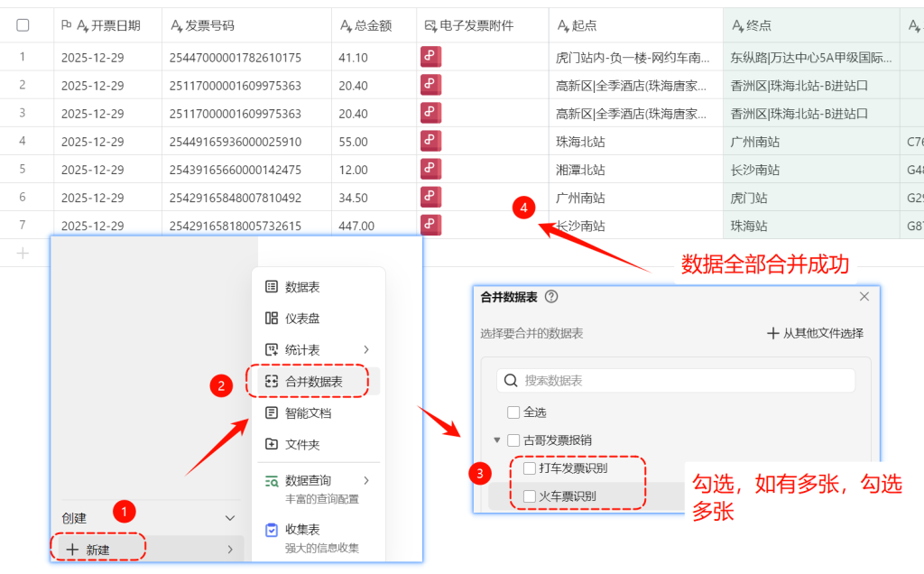Click the 合并数据表 merge icon

pos(271,381)
